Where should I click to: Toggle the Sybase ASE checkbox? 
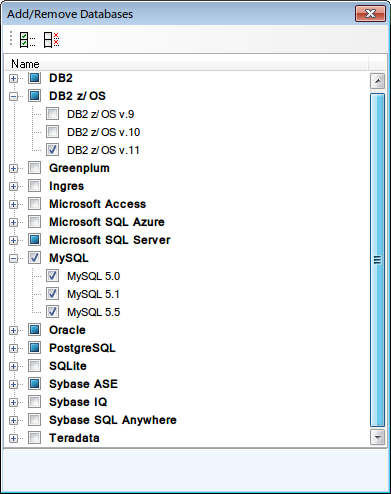coord(34,384)
